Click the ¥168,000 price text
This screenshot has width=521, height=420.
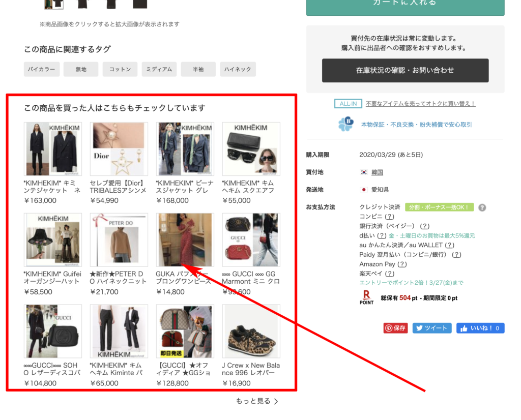(172, 200)
